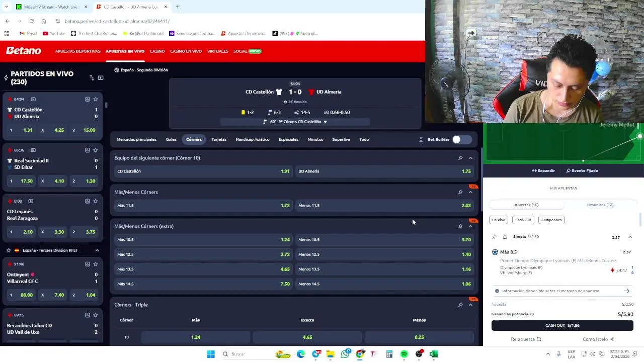Open Apuestas Deportivas menu
Screen dimensions: 644x362
pos(77,51)
